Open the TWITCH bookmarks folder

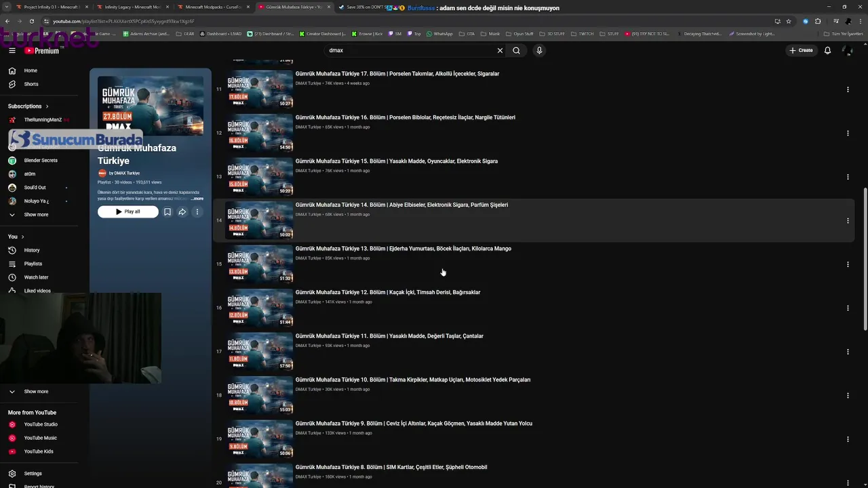(x=583, y=33)
